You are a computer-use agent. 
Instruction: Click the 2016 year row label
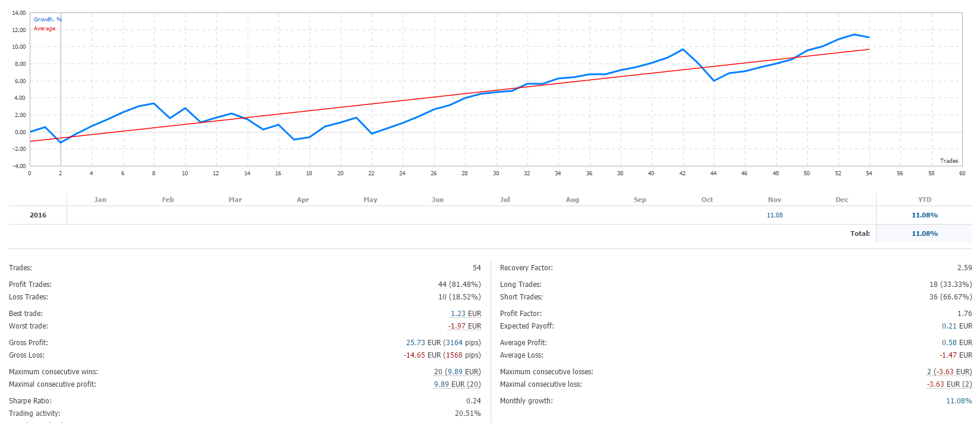[x=38, y=215]
